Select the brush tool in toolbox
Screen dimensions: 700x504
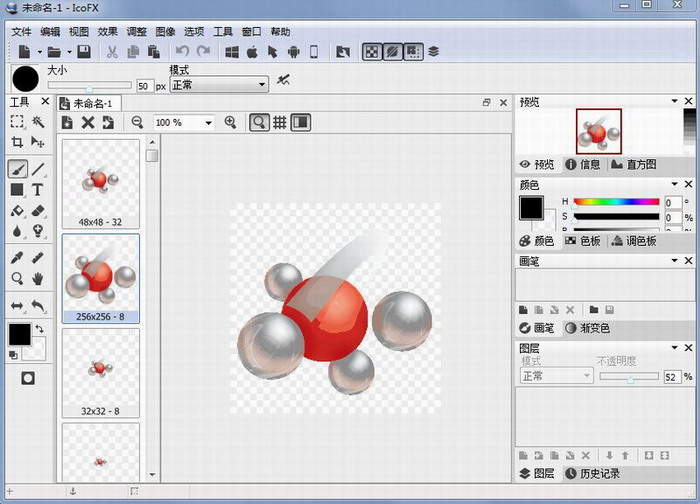[x=17, y=169]
